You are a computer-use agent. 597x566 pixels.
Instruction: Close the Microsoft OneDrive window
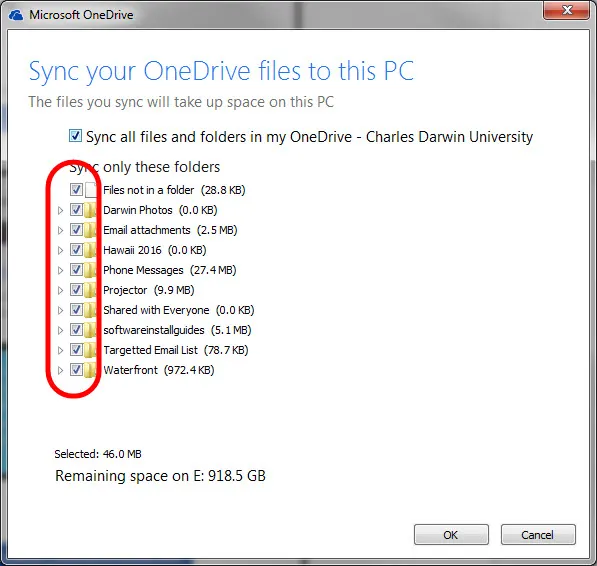567,10
